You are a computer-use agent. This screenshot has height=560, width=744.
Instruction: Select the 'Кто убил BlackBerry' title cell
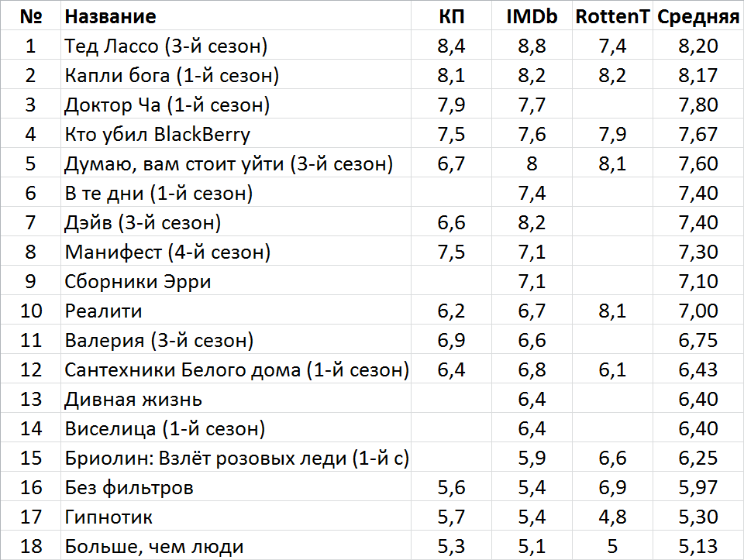click(236, 133)
